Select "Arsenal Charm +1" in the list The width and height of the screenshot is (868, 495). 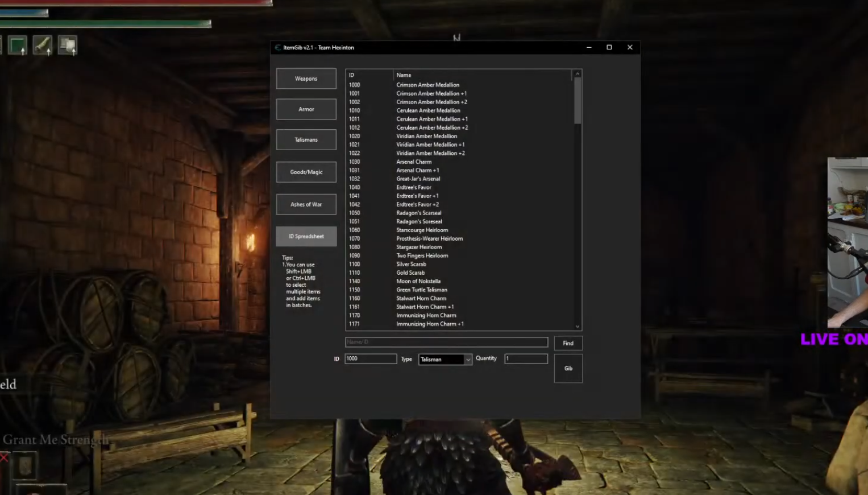(459, 170)
